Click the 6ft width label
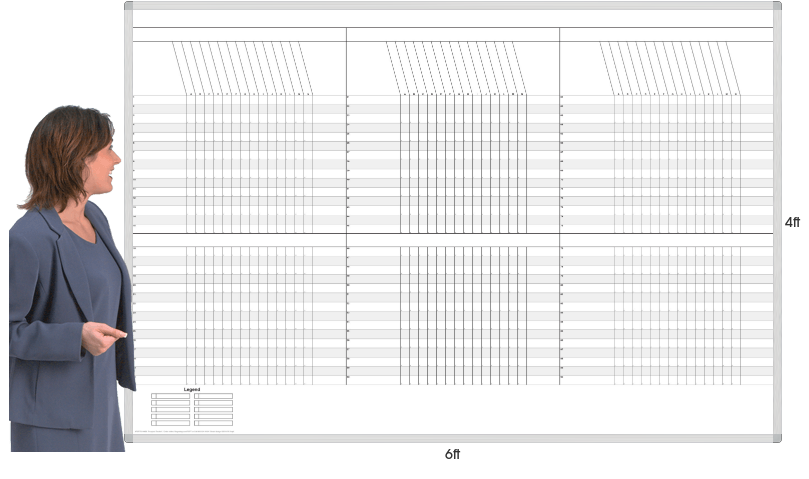Image resolution: width=809 pixels, height=479 pixels. click(452, 454)
